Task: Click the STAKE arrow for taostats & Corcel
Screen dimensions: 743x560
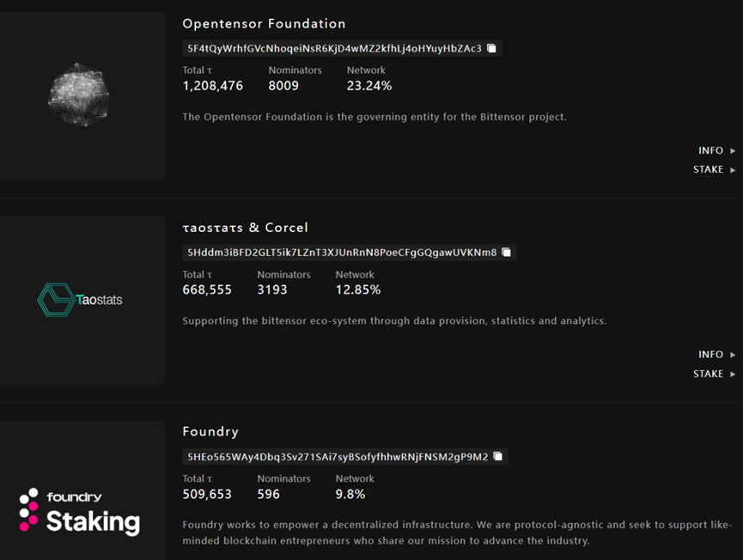Action: [733, 374]
